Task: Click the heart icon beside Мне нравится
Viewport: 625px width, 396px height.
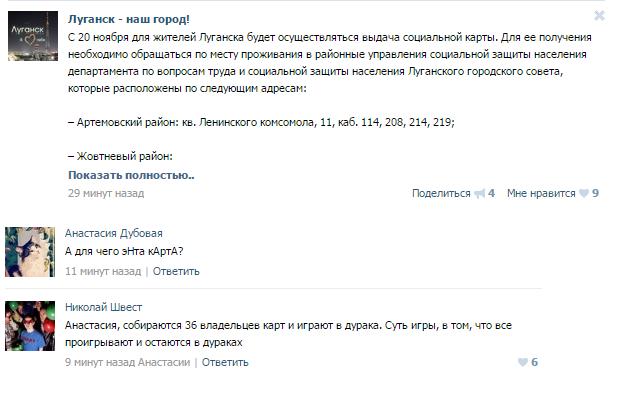Action: pos(584,193)
